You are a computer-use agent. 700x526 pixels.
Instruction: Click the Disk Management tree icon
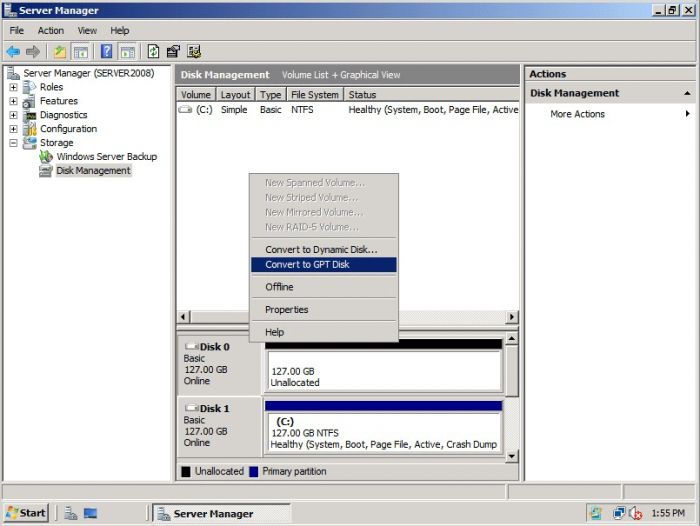(x=46, y=171)
